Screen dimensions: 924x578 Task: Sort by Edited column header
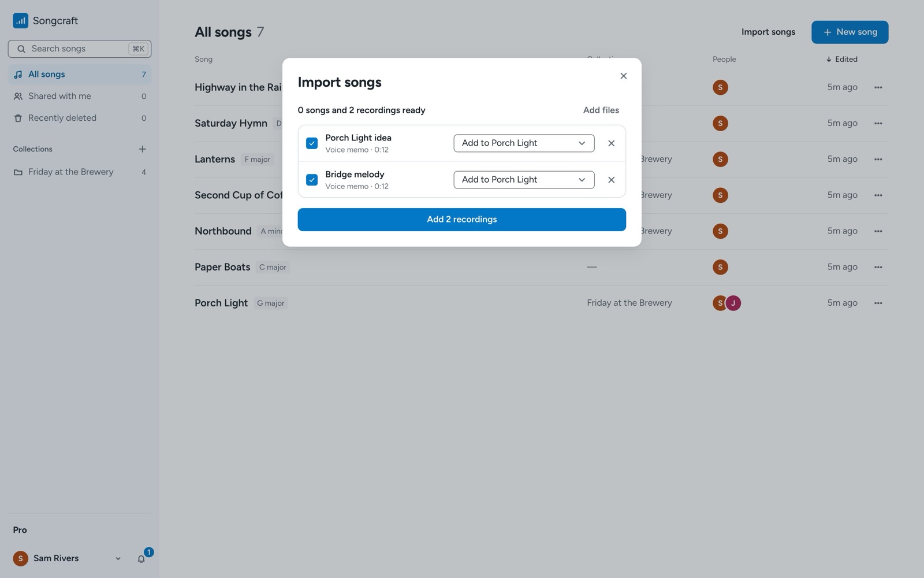(x=841, y=59)
